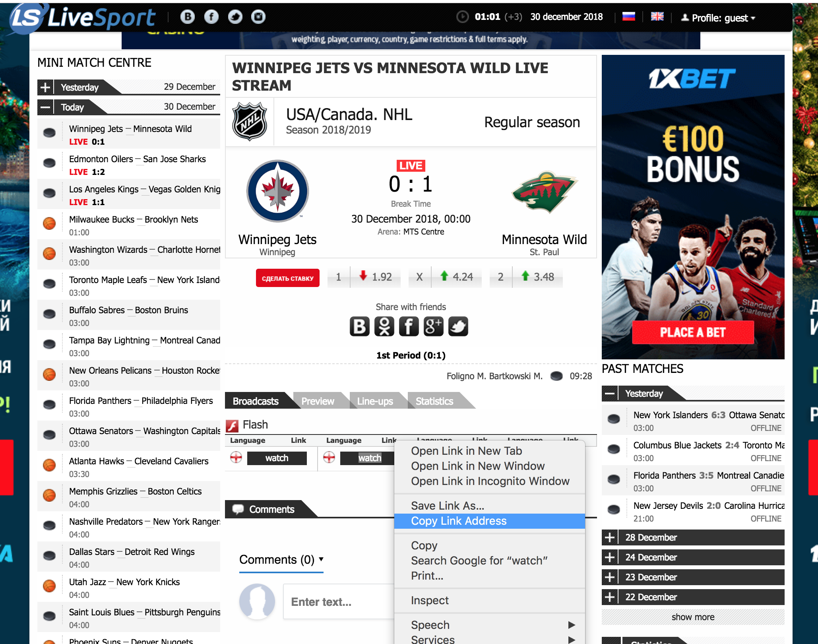The height and width of the screenshot is (644, 818).
Task: Share via Odnoklassniki icon
Action: 384,326
